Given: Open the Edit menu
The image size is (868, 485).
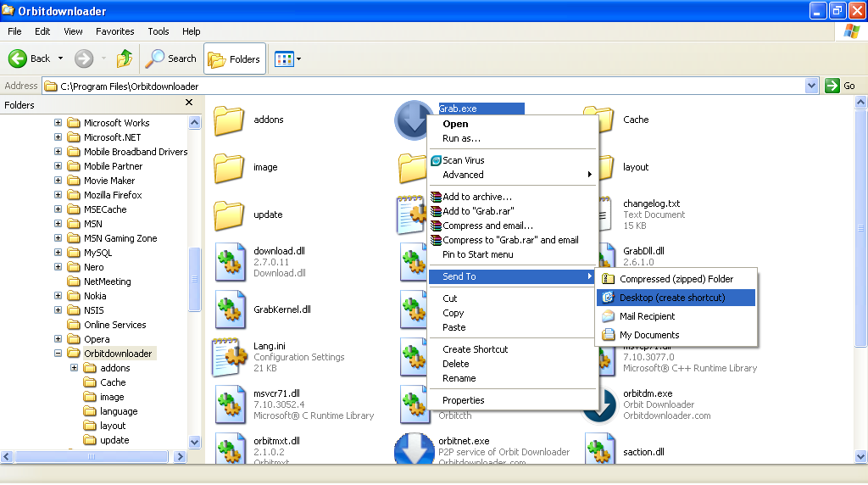Looking at the screenshot, I should point(42,31).
